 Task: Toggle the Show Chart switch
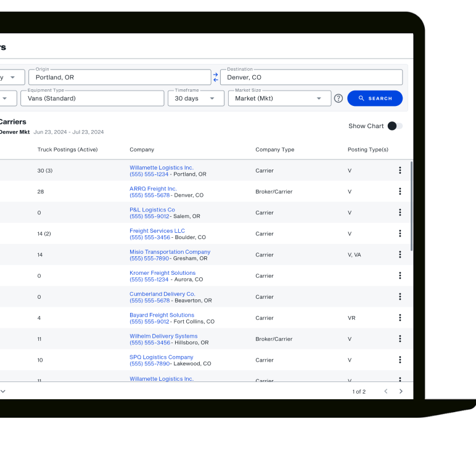point(395,126)
